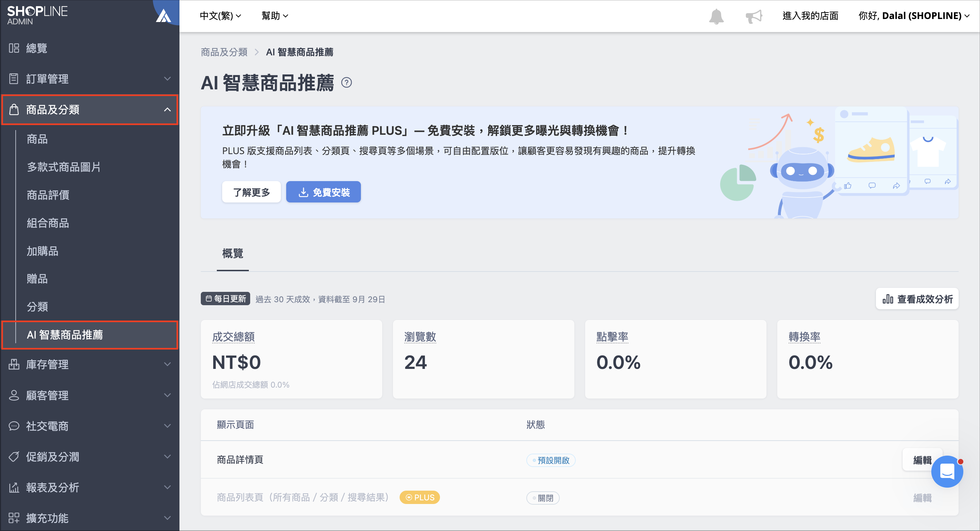
Task: Click the 免費安裝 button
Action: [x=323, y=192]
